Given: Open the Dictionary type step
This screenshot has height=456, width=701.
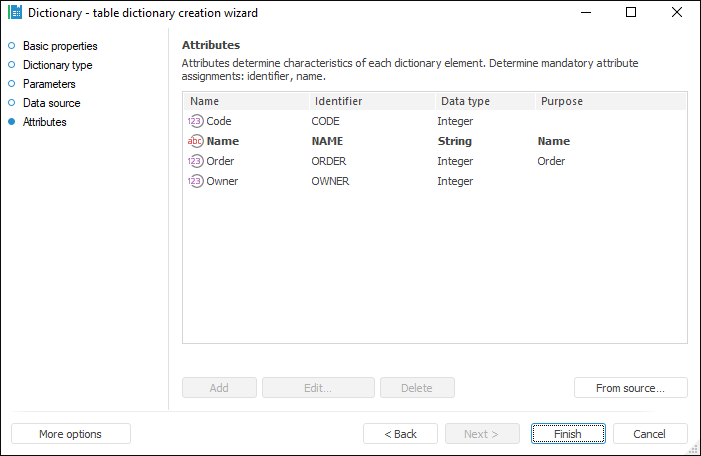Looking at the screenshot, I should [x=57, y=65].
